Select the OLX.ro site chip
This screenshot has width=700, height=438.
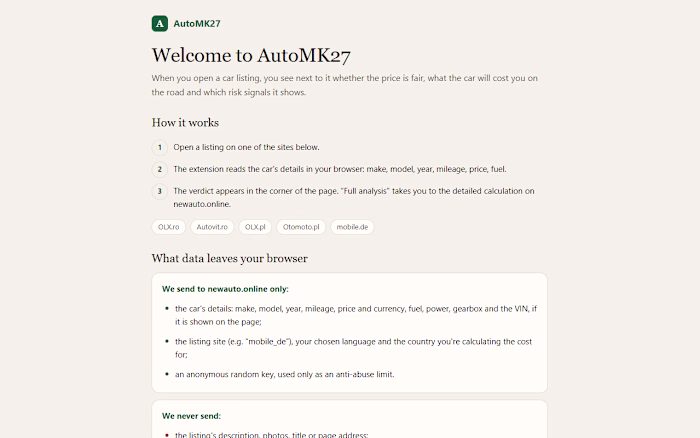click(168, 227)
